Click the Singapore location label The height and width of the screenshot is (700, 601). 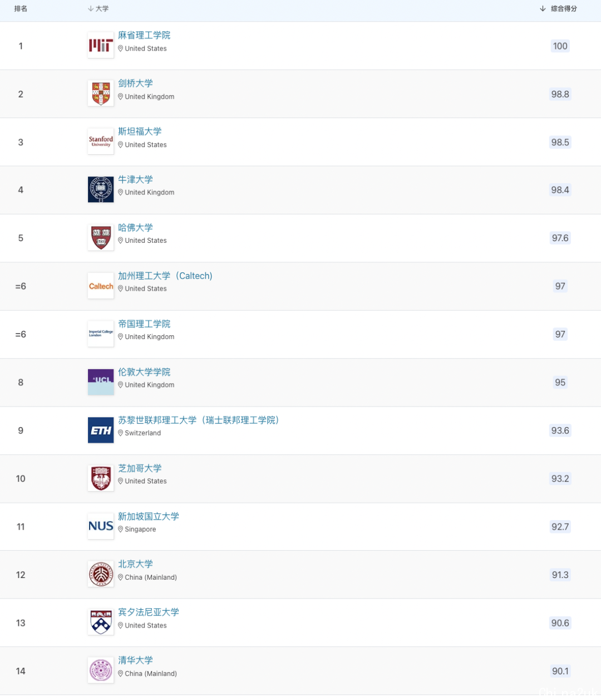point(140,530)
